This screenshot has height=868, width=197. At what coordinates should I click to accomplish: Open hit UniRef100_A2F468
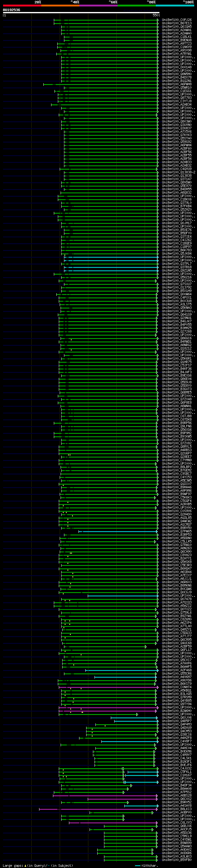176,670
